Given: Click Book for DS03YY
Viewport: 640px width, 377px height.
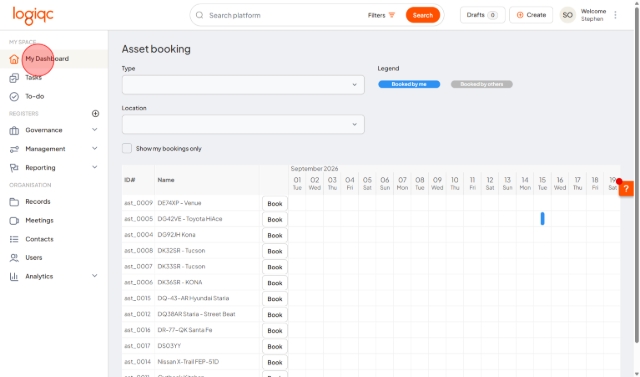Looking at the screenshot, I should 275,347.
